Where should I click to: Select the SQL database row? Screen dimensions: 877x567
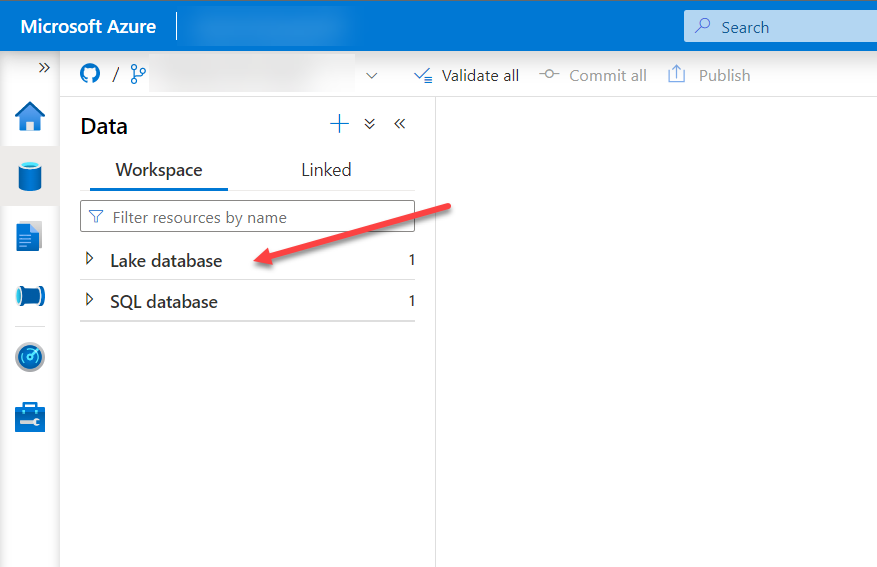[x=247, y=301]
